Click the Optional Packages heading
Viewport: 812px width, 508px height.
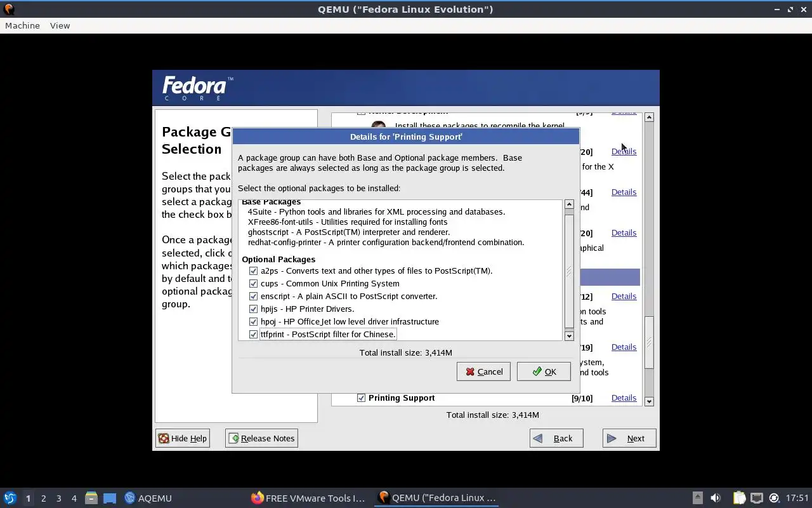tap(278, 259)
